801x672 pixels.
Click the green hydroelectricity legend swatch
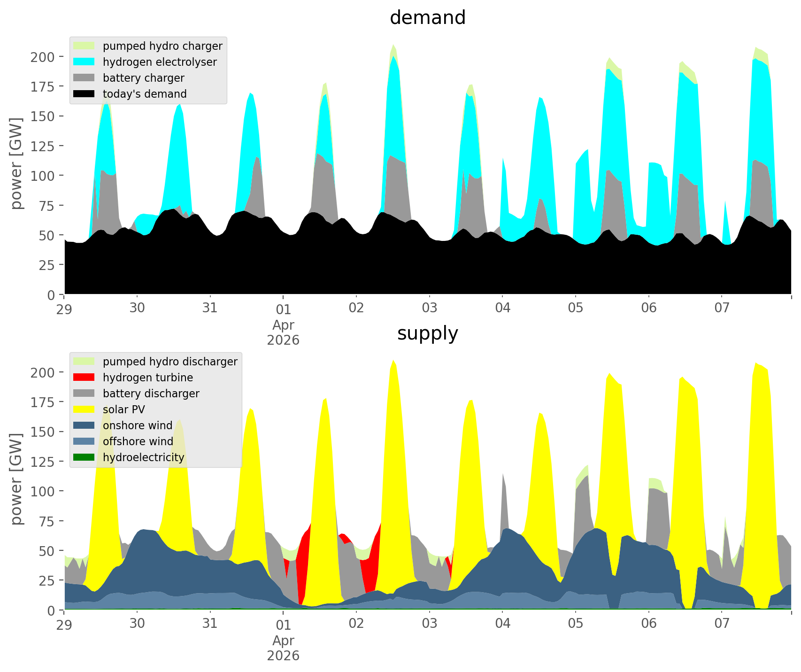coord(84,457)
